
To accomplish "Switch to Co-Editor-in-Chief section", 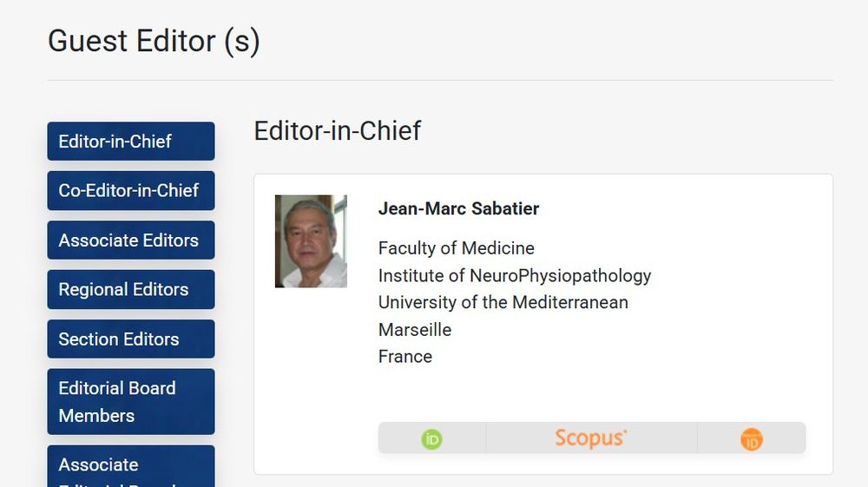I will [x=130, y=191].
